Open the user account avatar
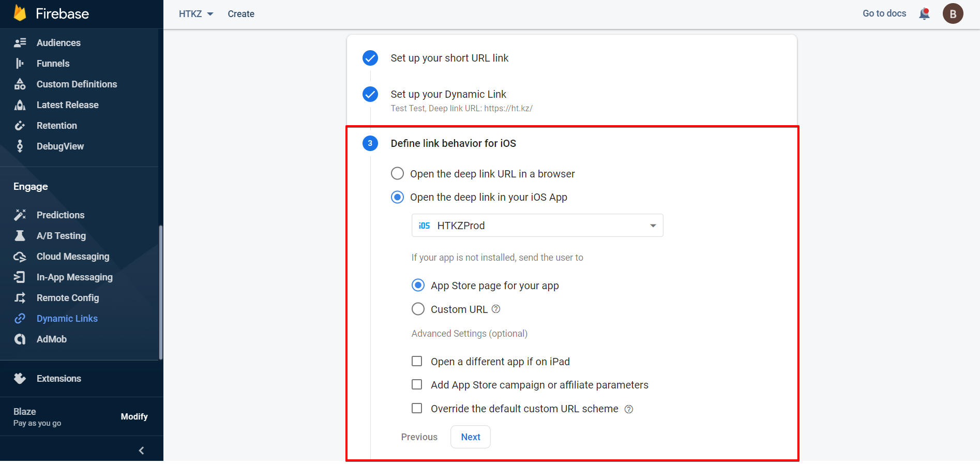Image resolution: width=980 pixels, height=464 pixels. coord(953,14)
